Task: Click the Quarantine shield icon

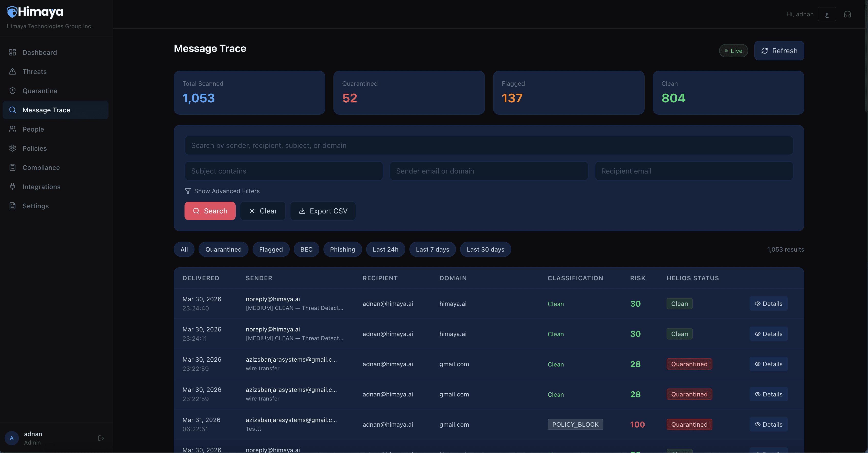Action: pos(13,91)
